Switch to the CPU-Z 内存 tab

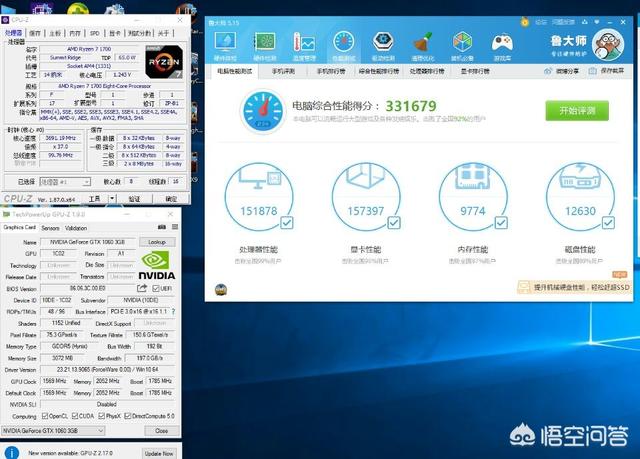(x=75, y=33)
